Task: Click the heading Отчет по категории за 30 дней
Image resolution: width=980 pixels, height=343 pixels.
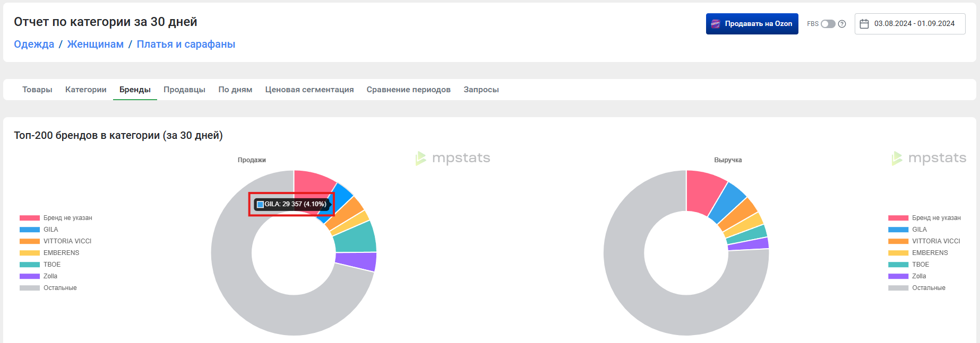Action: (106, 22)
